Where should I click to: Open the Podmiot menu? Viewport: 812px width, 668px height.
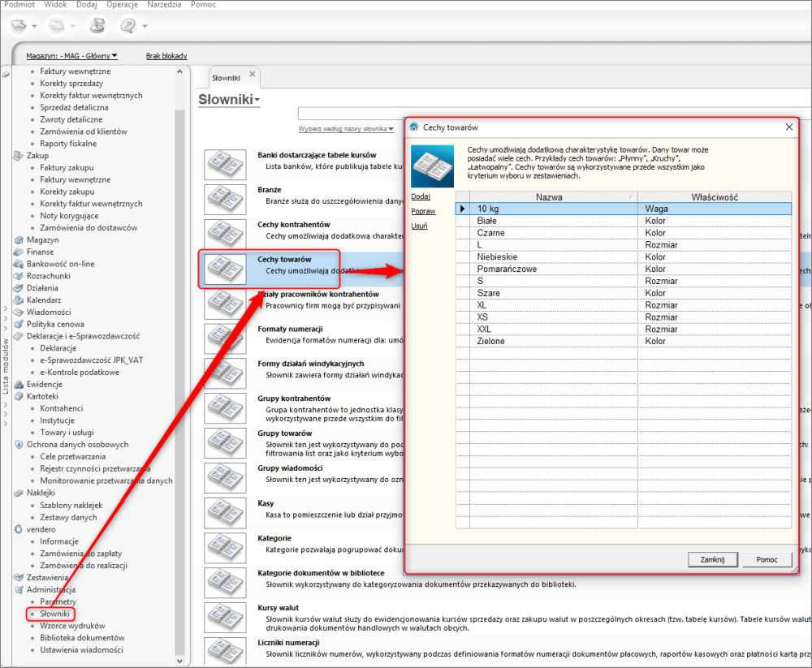[19, 4]
